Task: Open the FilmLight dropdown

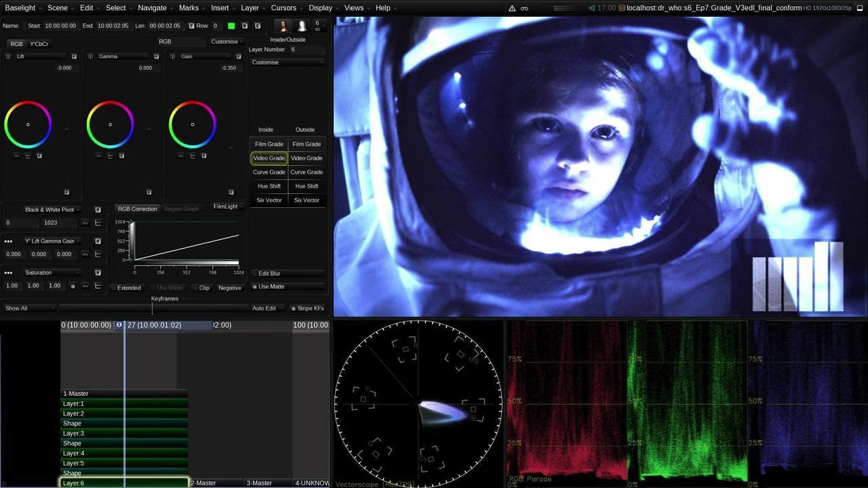Action: (226, 207)
